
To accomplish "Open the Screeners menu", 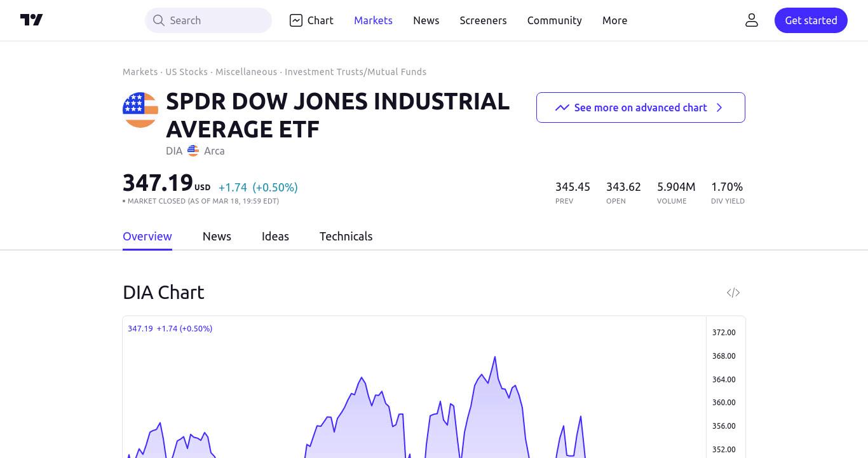I will 483,20.
